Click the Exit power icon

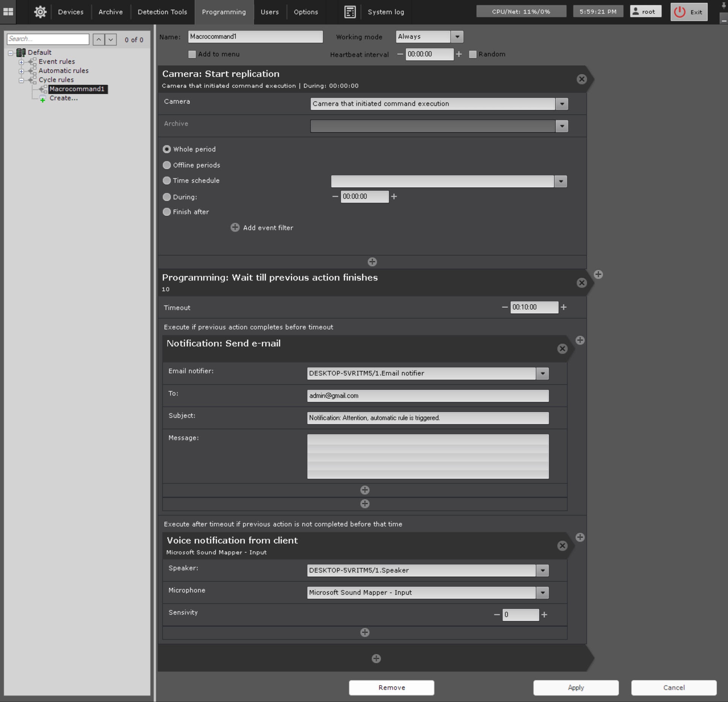coord(679,12)
